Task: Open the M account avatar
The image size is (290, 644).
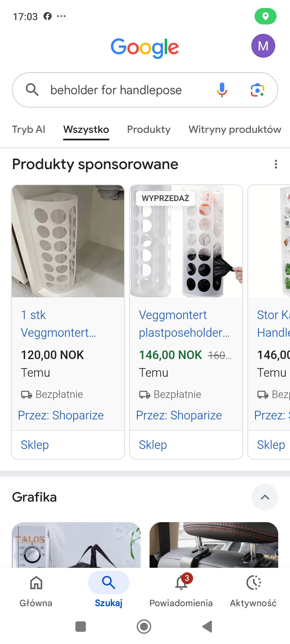Action: coord(263,46)
